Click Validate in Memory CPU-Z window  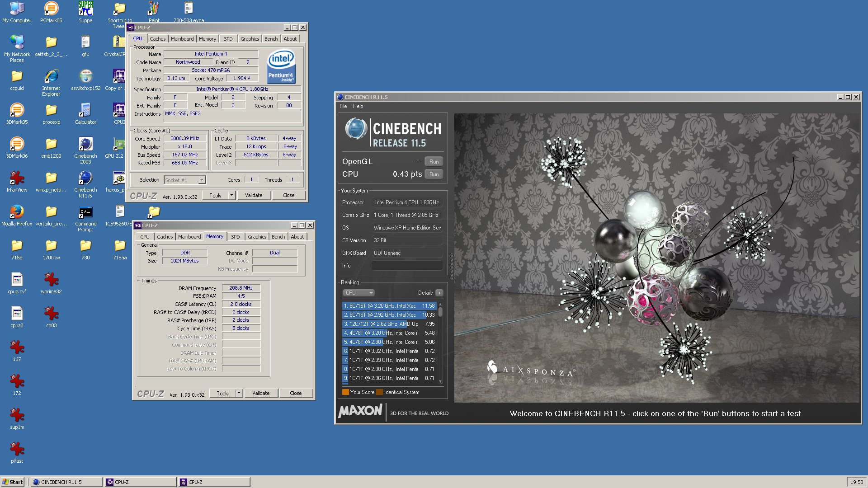click(x=261, y=393)
